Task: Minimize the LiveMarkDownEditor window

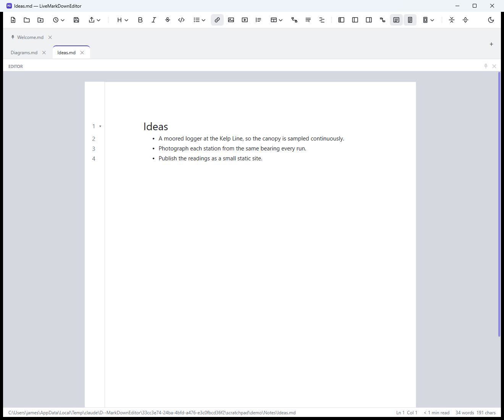Action: tap(457, 6)
